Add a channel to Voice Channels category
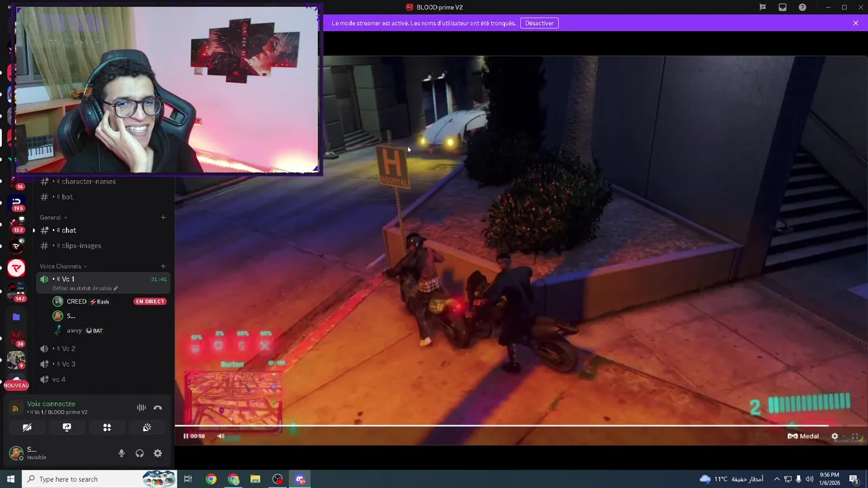 [163, 266]
